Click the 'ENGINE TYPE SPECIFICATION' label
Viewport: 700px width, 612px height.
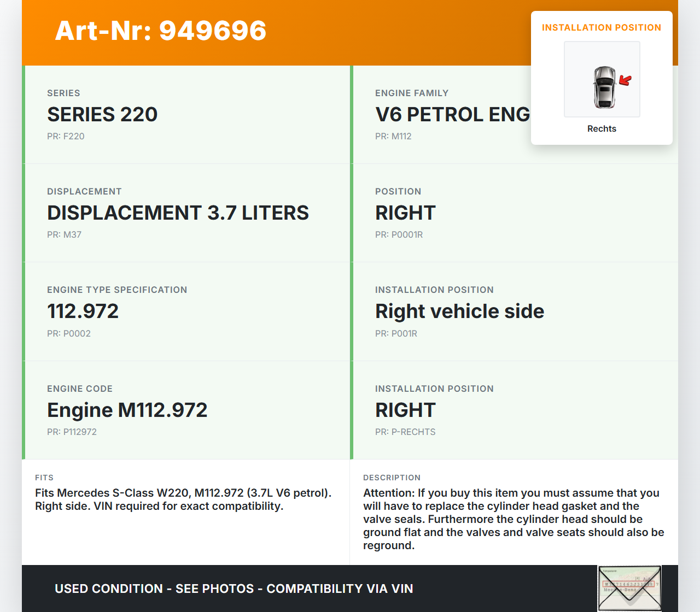tap(117, 290)
